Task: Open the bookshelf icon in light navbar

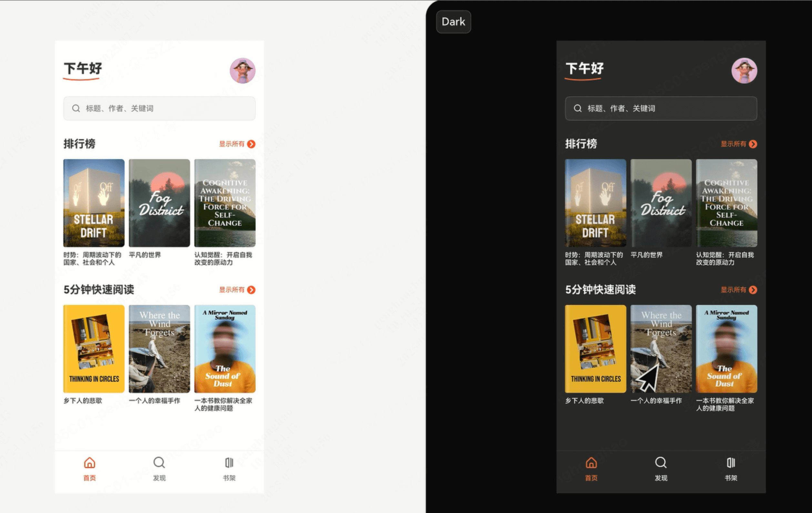Action: (x=229, y=463)
